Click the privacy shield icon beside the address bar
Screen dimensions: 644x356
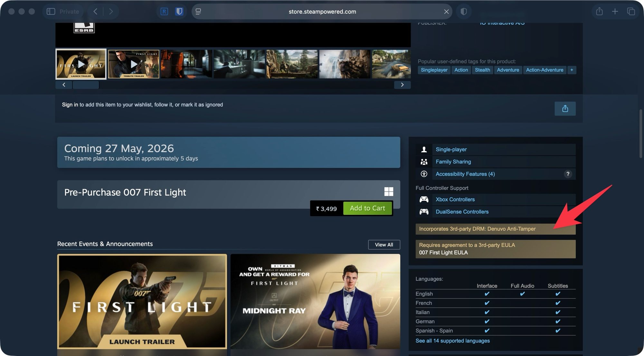point(464,12)
